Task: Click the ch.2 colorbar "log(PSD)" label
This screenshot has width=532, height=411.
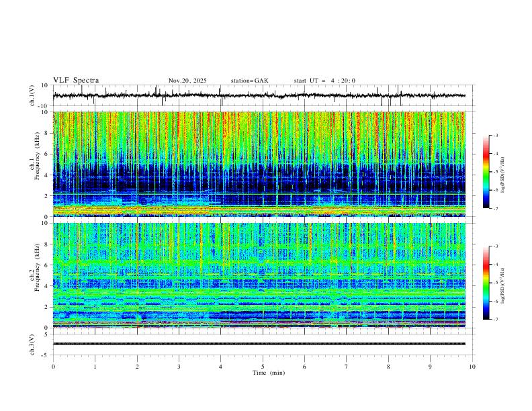Action: pos(503,285)
